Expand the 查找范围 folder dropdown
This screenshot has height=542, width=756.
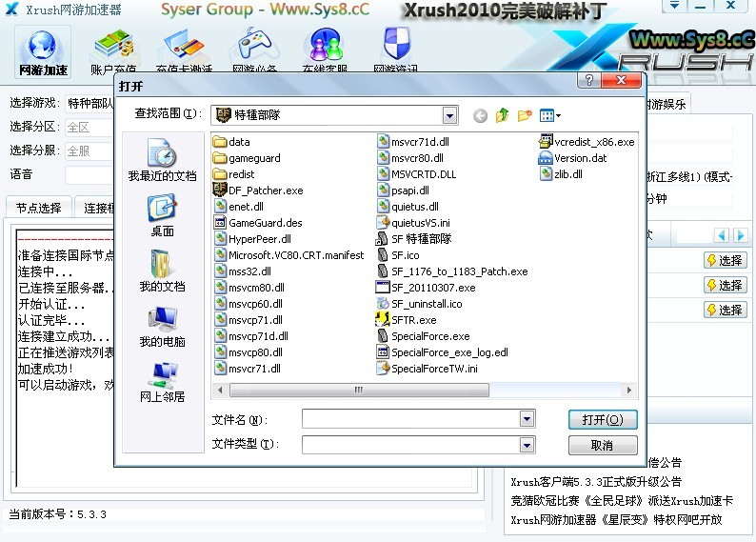point(449,115)
